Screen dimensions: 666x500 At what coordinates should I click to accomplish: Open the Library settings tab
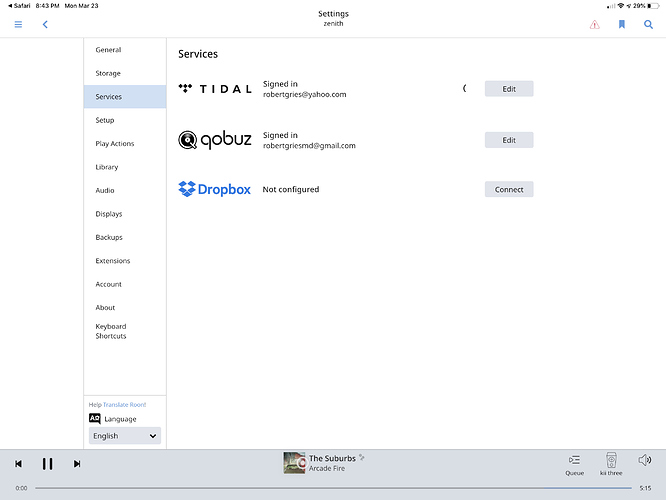tap(125, 167)
